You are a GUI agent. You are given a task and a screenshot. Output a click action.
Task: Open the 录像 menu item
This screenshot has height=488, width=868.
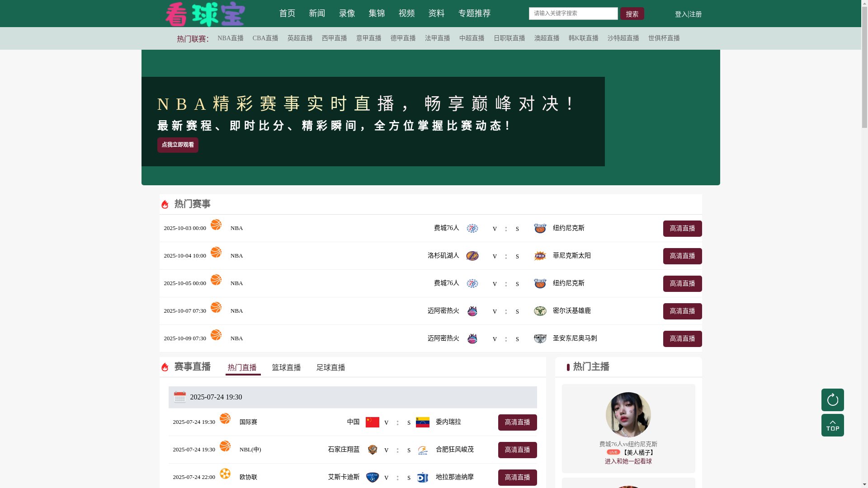point(347,14)
